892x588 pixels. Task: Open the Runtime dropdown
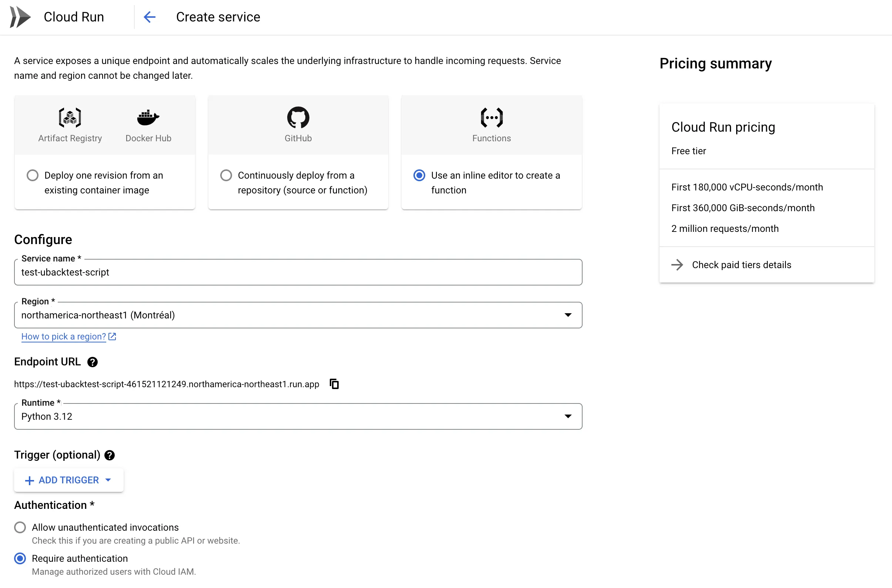click(568, 416)
